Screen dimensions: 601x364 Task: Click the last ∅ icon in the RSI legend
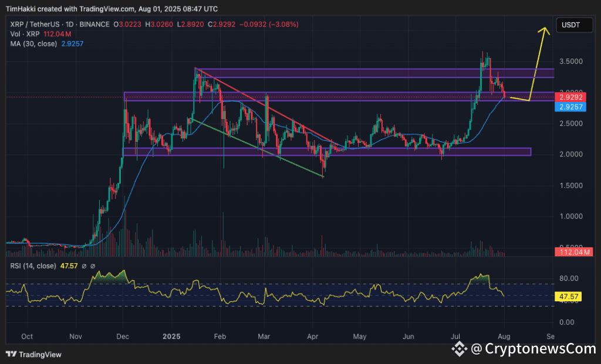click(x=93, y=266)
